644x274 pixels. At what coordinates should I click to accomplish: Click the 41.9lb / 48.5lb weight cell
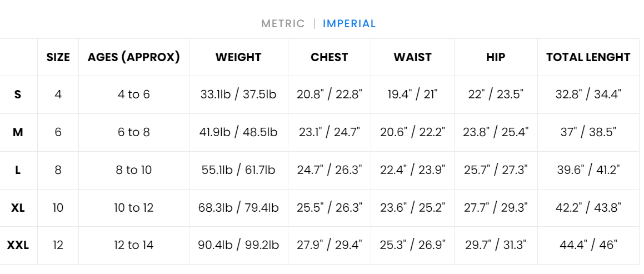[238, 132]
